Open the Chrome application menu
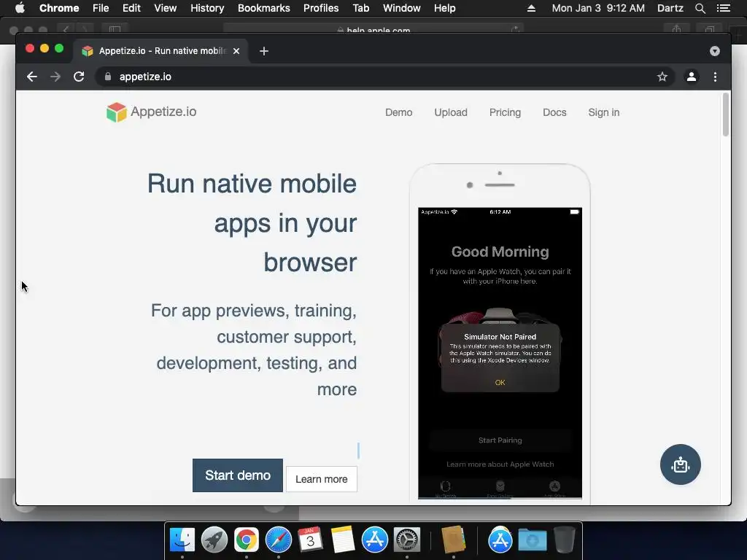The height and width of the screenshot is (560, 747). pos(59,8)
